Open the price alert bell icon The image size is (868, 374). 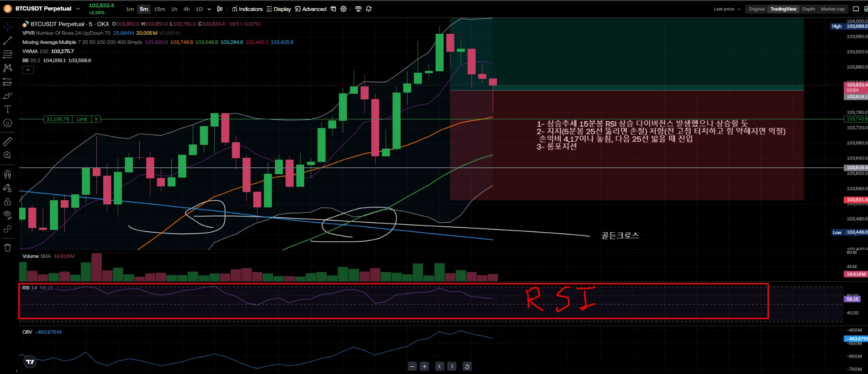pos(369,9)
